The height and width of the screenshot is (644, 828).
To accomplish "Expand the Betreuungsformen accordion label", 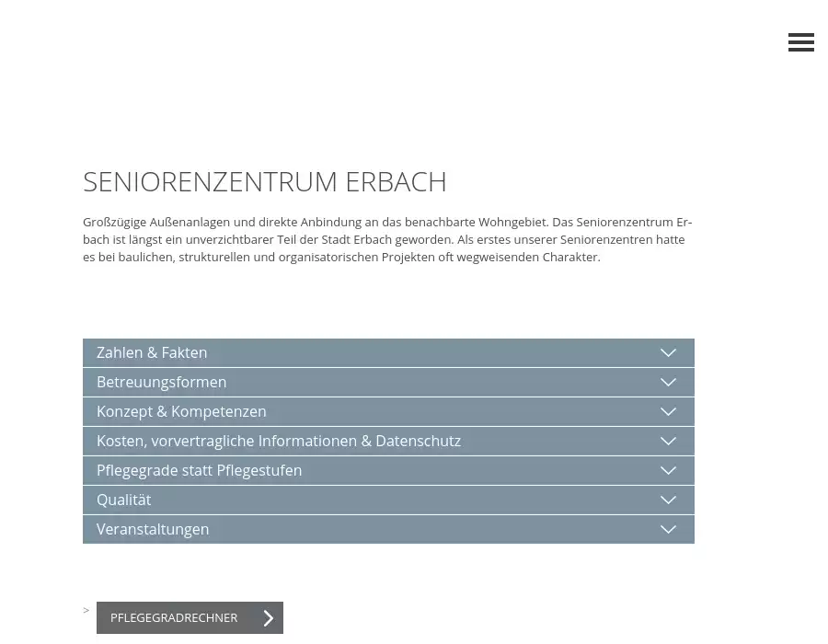I will [161, 383].
